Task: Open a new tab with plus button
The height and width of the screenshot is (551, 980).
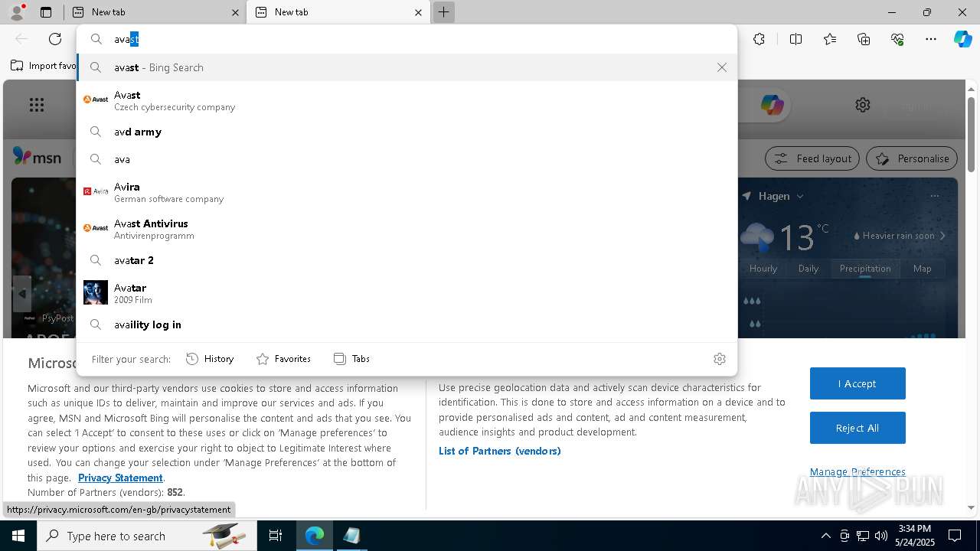Action: tap(443, 12)
